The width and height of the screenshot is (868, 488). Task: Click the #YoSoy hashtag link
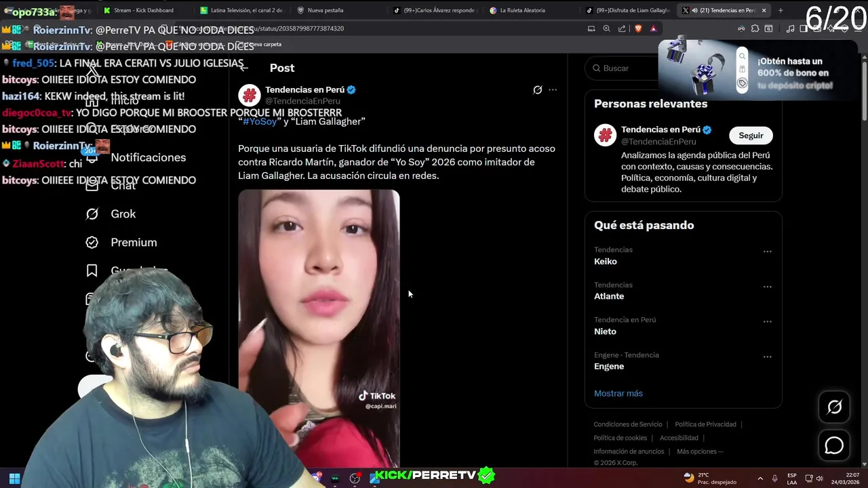pos(260,121)
